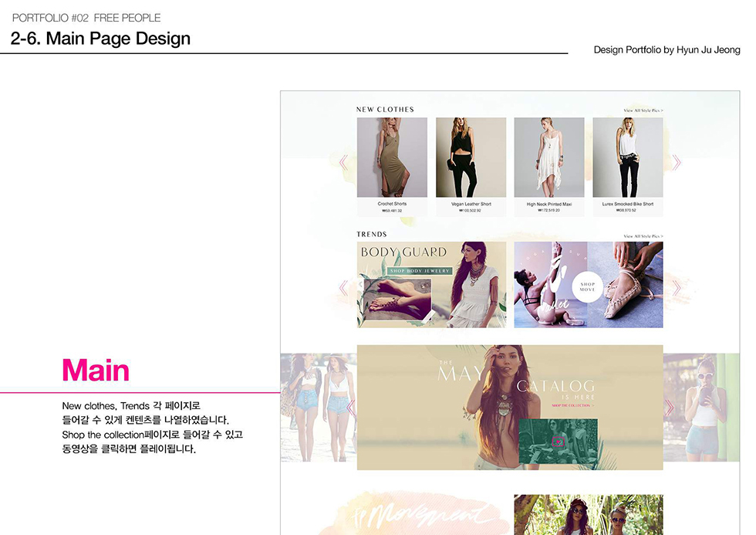Click the NEW CLOTHES section heading
The height and width of the screenshot is (535, 756).
[x=384, y=109]
